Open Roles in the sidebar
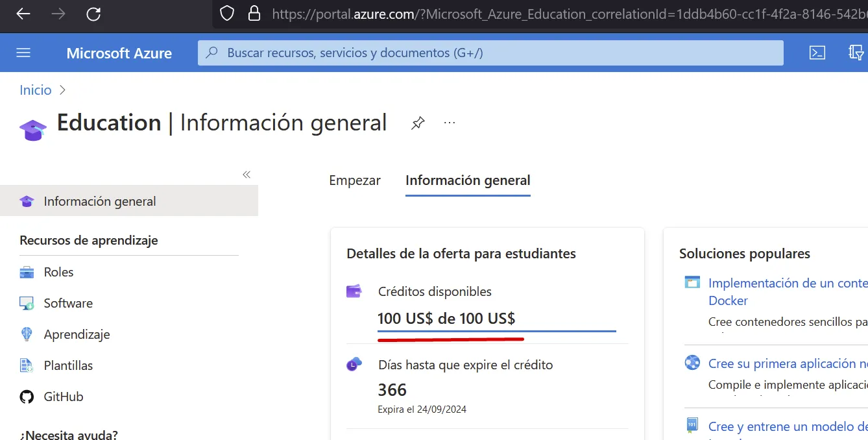Viewport: 868px width, 440px height. [x=58, y=272]
